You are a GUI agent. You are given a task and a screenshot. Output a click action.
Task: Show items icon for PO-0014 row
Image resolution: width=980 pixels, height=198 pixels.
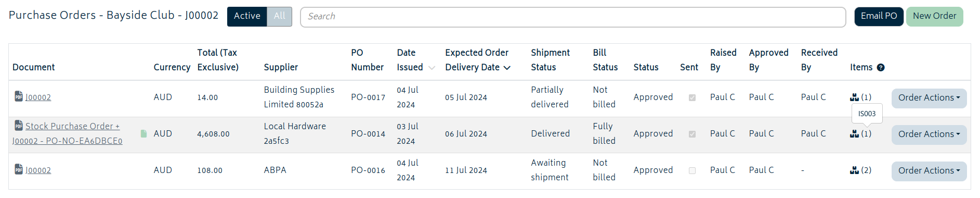(854, 134)
